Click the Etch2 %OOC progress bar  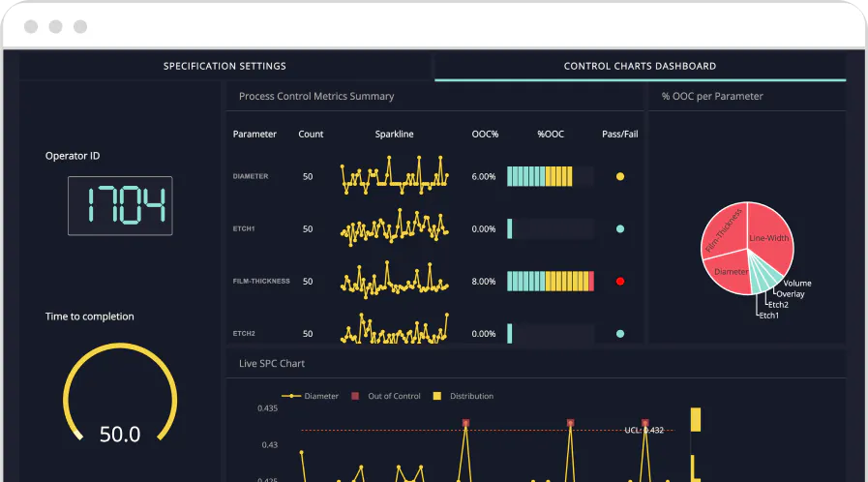[551, 334]
